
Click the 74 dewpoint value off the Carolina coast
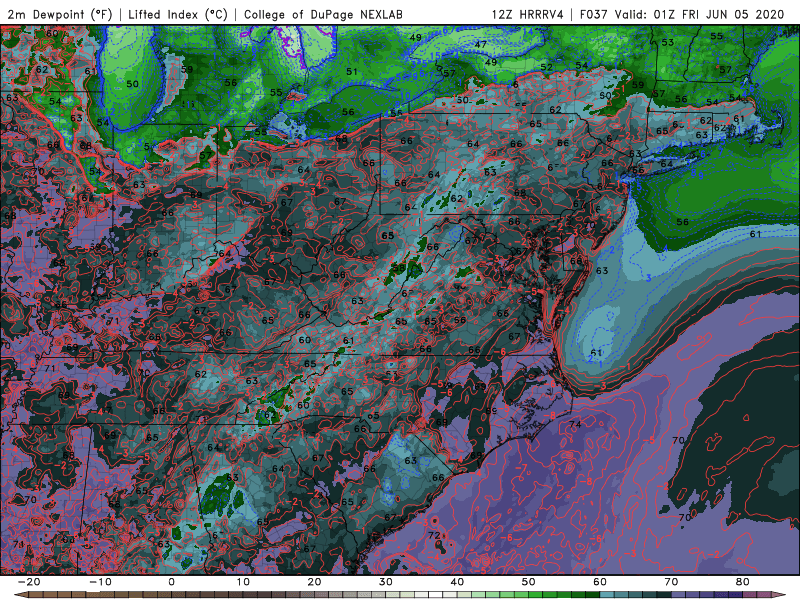point(576,424)
